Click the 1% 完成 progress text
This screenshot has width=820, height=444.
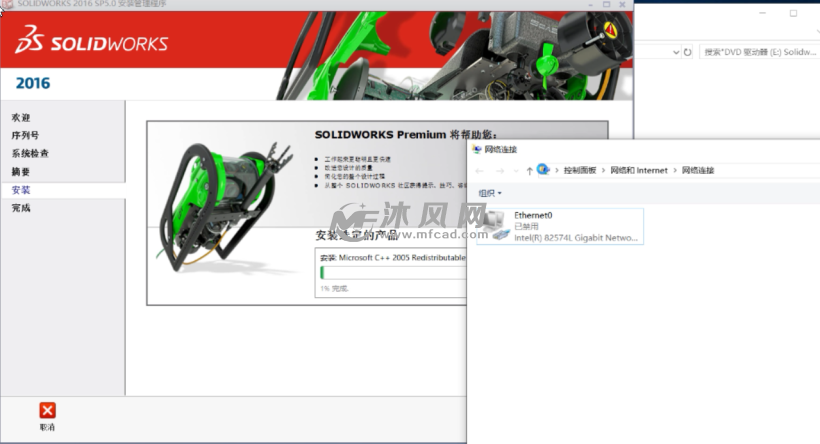coord(334,288)
